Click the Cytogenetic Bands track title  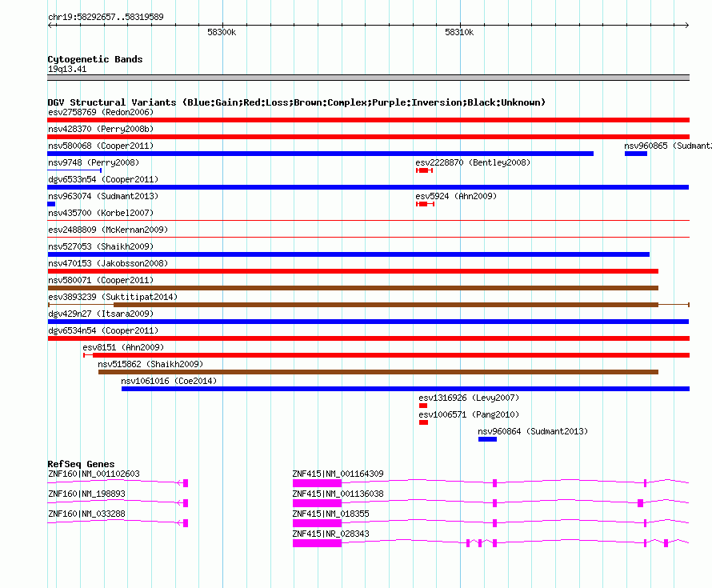coord(95,59)
